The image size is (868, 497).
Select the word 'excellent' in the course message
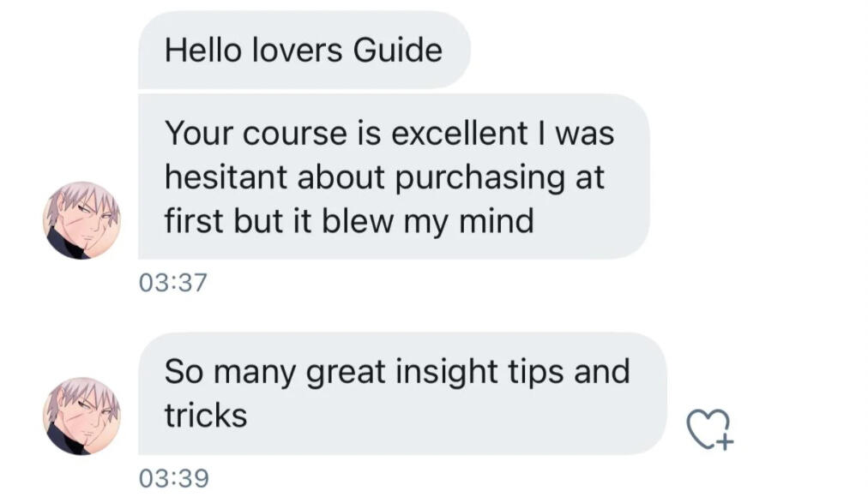point(444,134)
